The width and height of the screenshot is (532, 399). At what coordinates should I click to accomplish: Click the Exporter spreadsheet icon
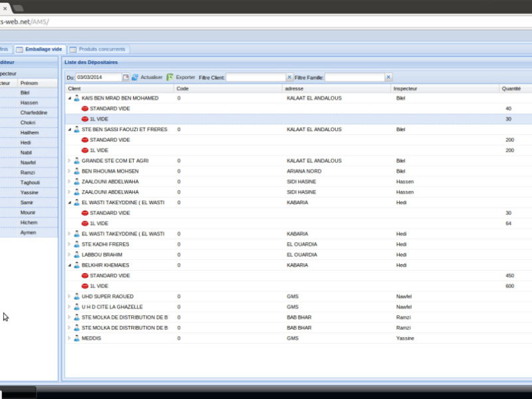pyautogui.click(x=170, y=77)
